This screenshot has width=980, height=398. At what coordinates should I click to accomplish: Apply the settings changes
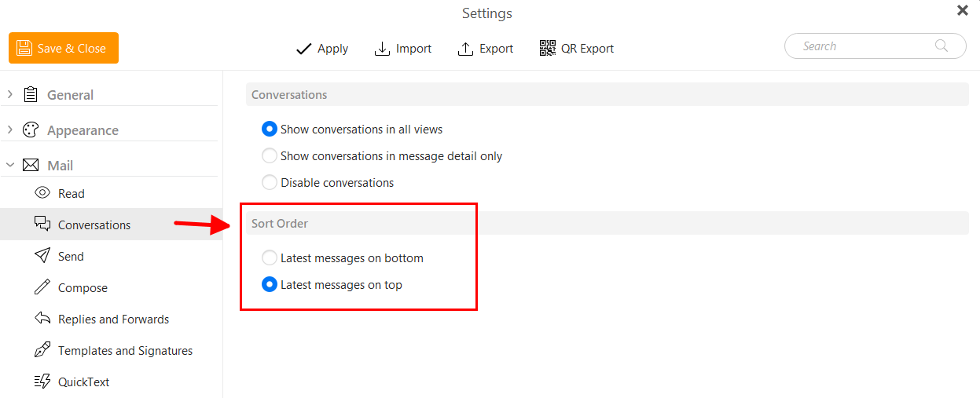coord(321,49)
